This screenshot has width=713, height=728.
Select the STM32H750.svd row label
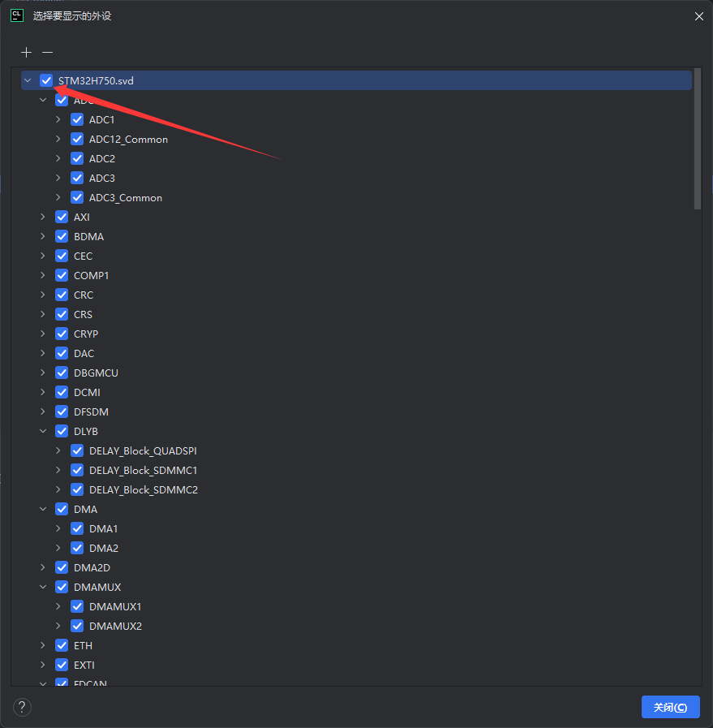(96, 81)
